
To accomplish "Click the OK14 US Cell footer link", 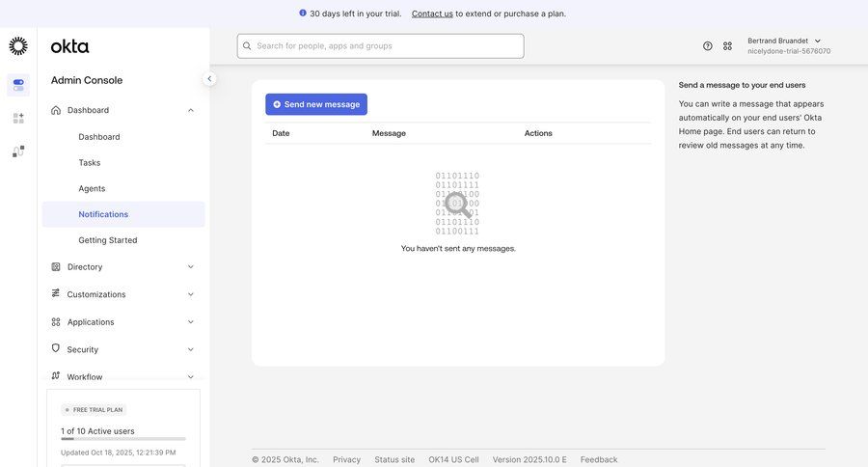I will click(x=453, y=460).
